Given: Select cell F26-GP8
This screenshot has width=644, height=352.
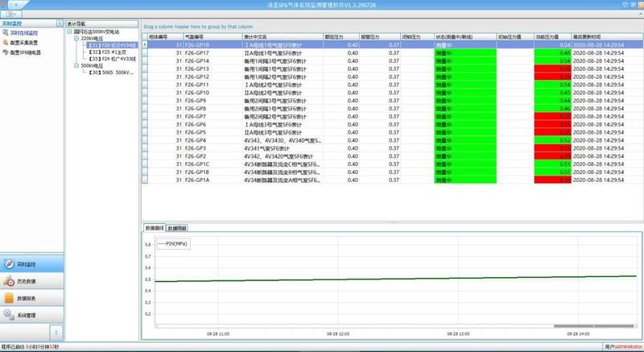Looking at the screenshot, I should coord(213,109).
